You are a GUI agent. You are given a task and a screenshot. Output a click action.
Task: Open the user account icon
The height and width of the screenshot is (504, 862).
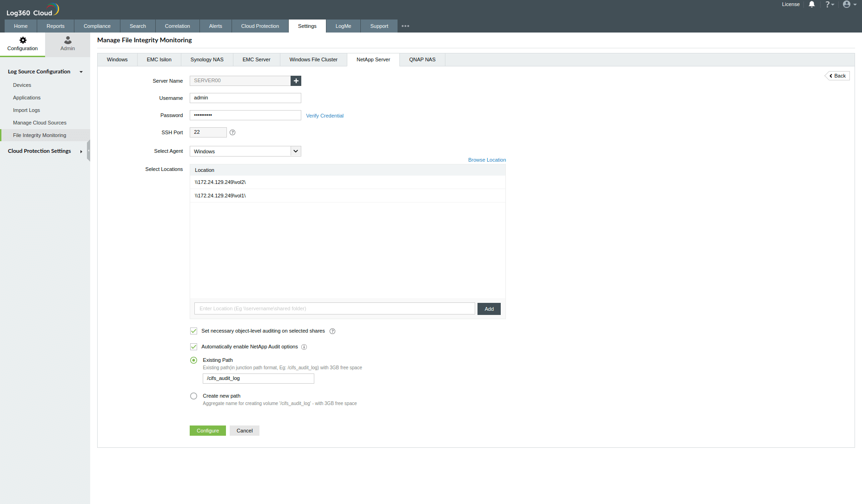tap(846, 4)
